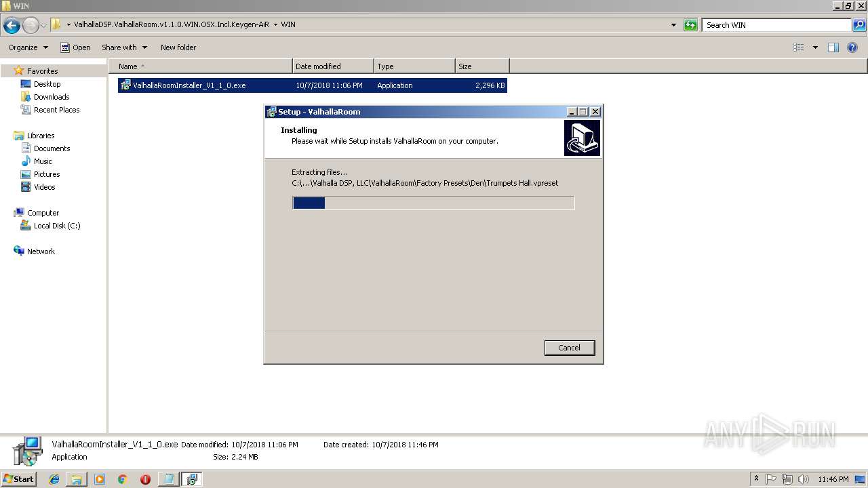Click the change view icon
The image size is (868, 488).
click(x=799, y=47)
